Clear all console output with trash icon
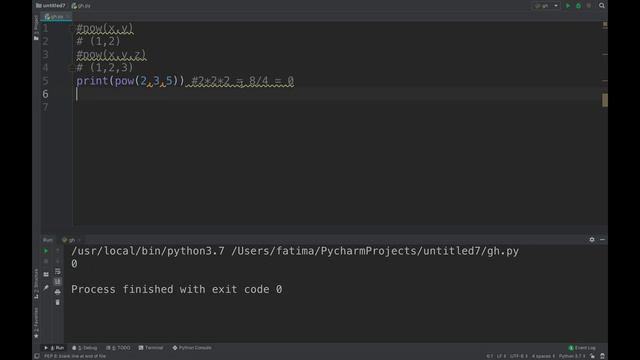This screenshot has height=360, width=640. coord(58,302)
